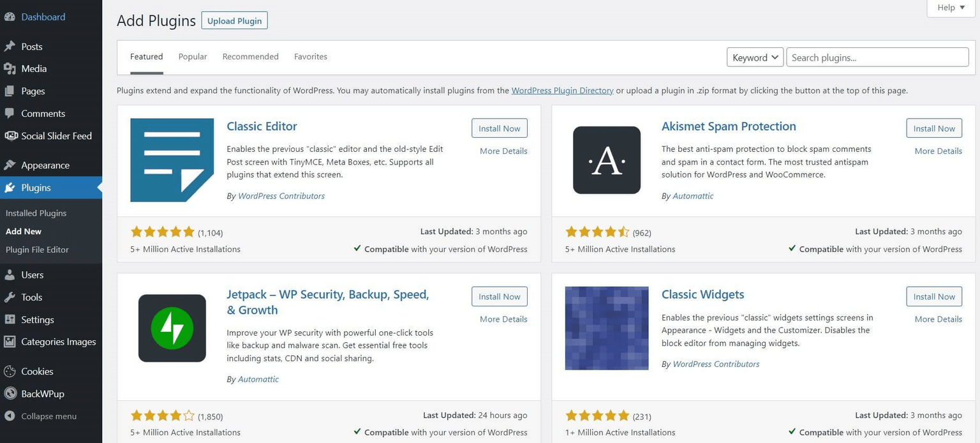Open Dashboard from the sidebar icon

tap(10, 17)
